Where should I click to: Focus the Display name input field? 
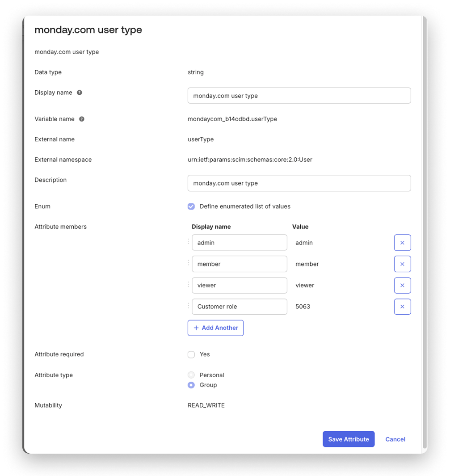point(299,96)
